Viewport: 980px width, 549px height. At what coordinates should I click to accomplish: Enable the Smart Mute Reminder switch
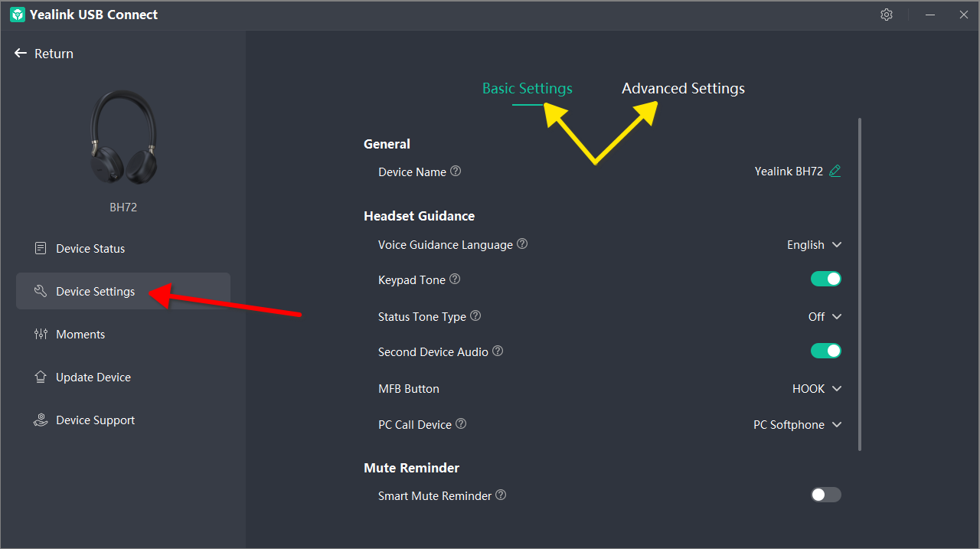tap(826, 495)
